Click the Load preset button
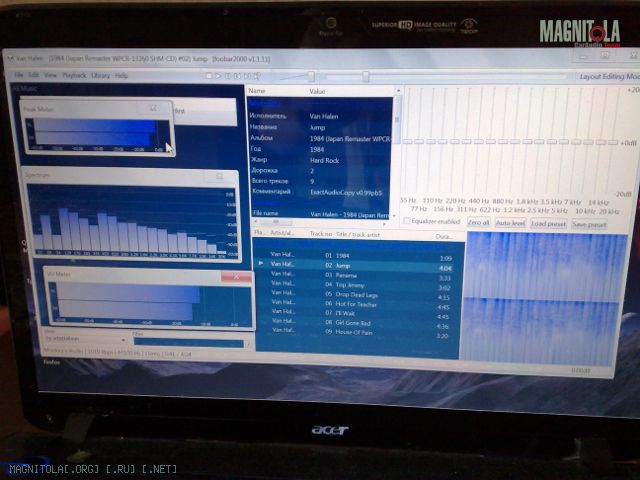Image resolution: width=640 pixels, height=480 pixels. pyautogui.click(x=548, y=224)
